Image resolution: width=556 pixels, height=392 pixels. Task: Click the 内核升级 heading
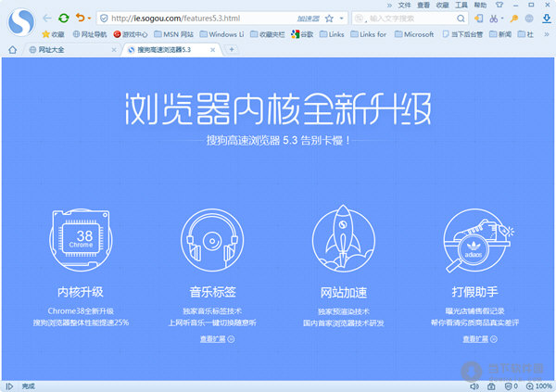tap(81, 292)
